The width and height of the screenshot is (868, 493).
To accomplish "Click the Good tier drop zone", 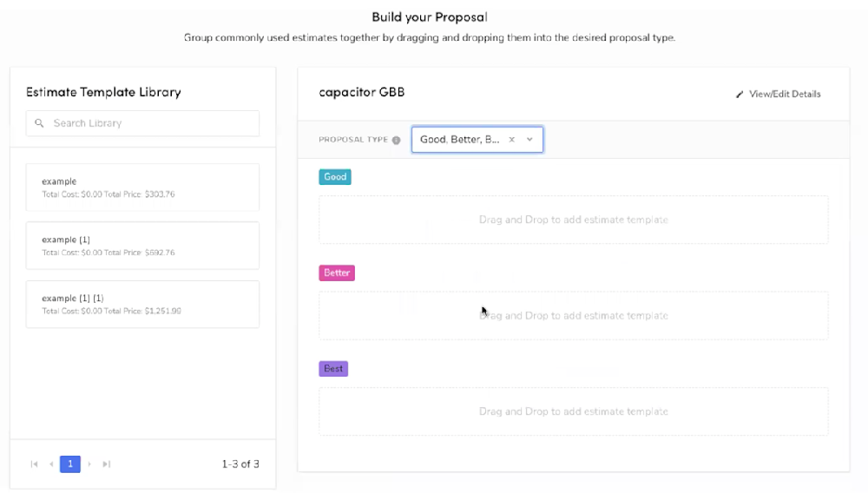I will pos(574,220).
